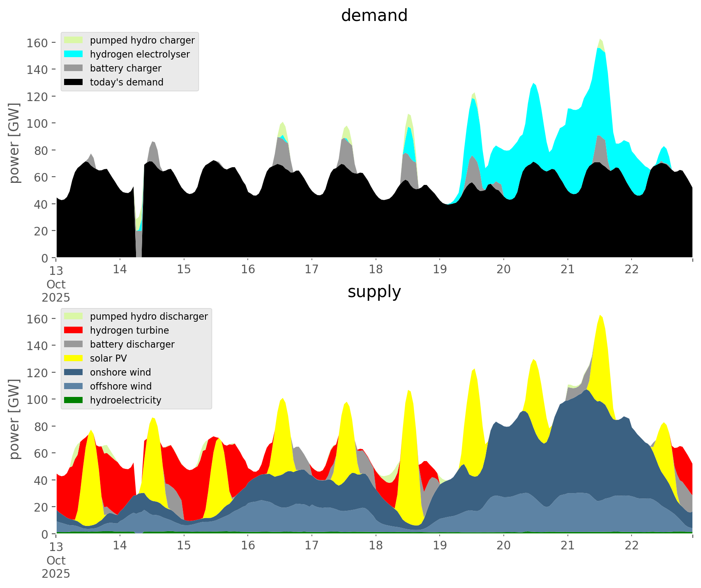Select the offshore wind legend label
Image resolution: width=701 pixels, height=588 pixels.
pyautogui.click(x=121, y=386)
